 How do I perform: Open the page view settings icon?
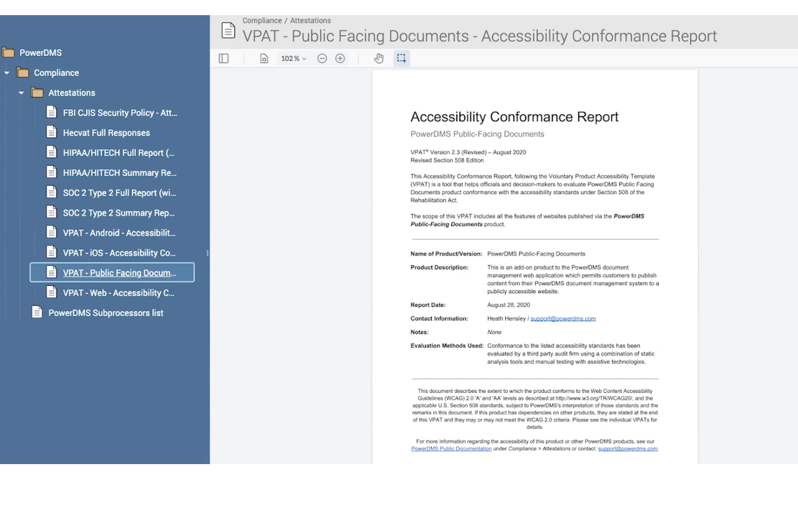[x=264, y=58]
